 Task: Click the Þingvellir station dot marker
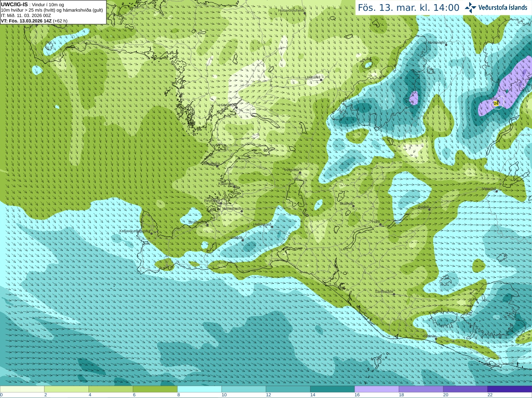click(300, 174)
